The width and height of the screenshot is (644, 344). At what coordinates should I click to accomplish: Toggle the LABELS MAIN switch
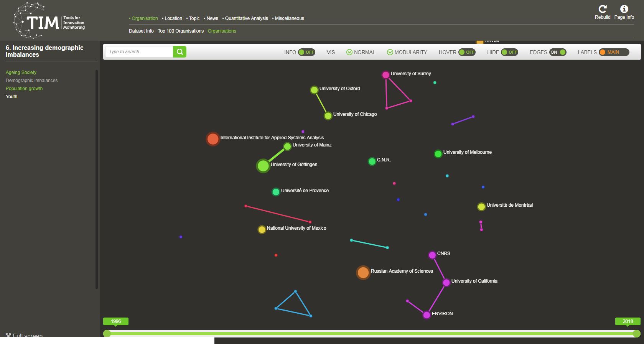coord(614,52)
